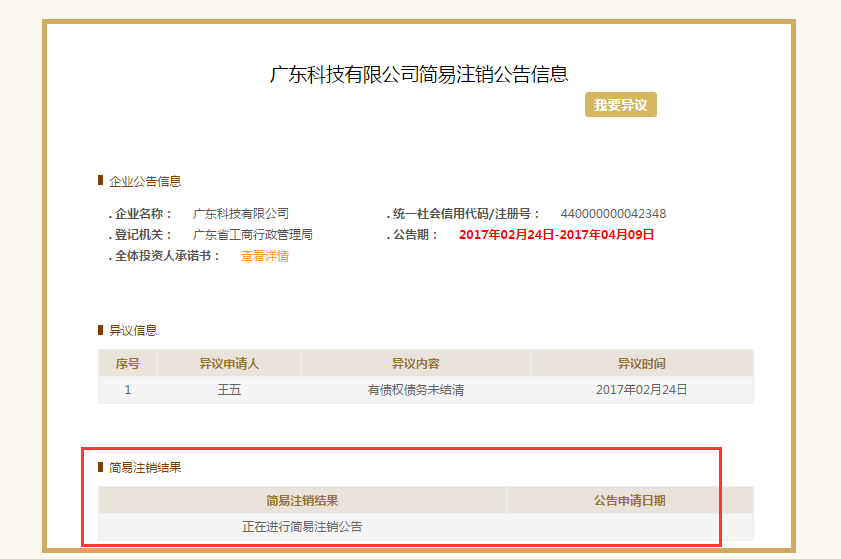Image resolution: width=841 pixels, height=559 pixels.
Task: Select the credit code 440000000042348
Action: pyautogui.click(x=613, y=214)
